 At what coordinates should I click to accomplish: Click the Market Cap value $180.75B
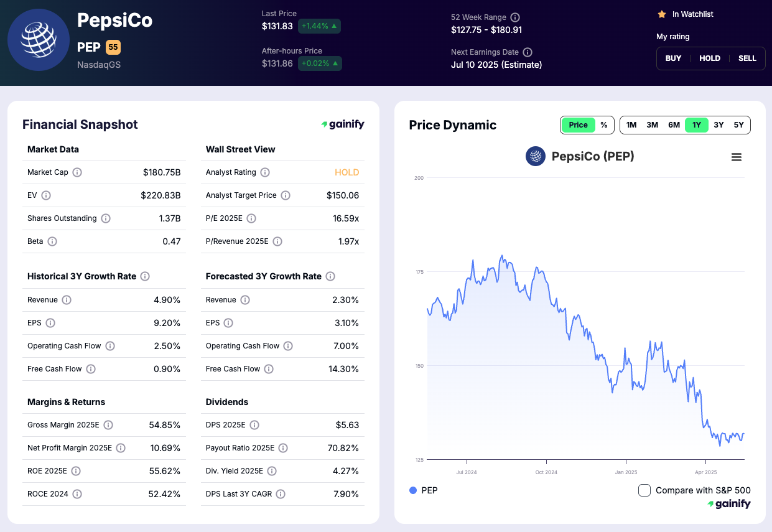(x=162, y=172)
